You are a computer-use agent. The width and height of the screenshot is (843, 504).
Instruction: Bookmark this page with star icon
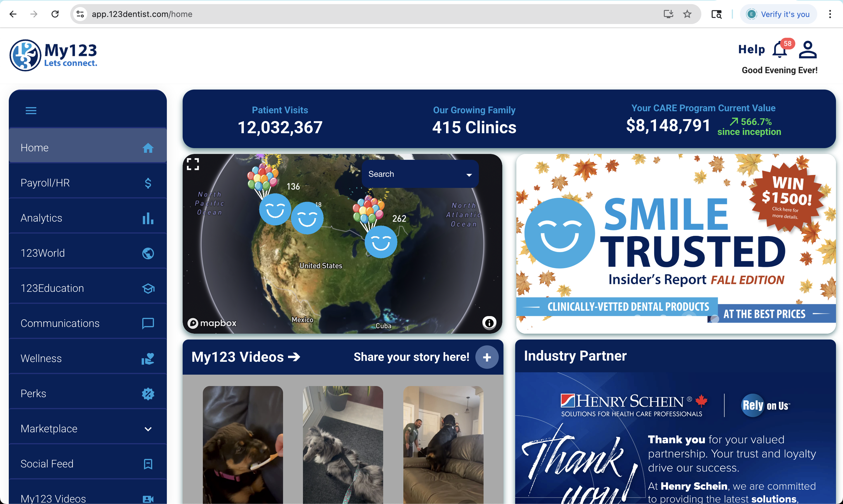687,14
